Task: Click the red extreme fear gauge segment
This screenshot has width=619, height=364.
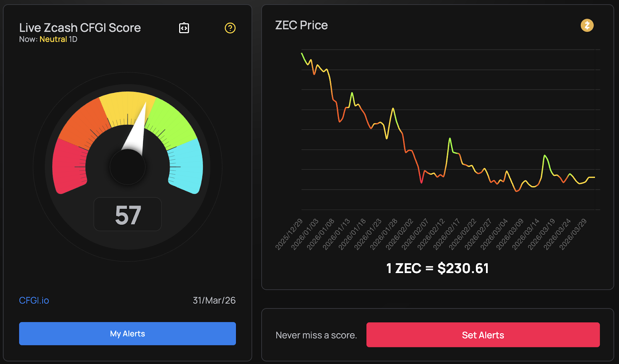Action: (x=68, y=167)
